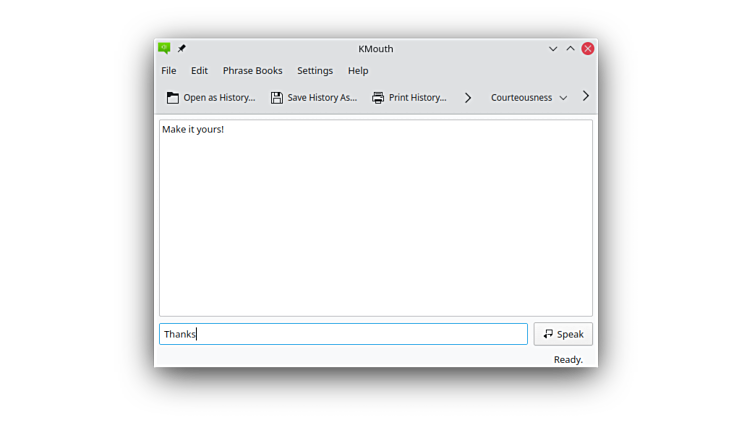Open the Settings menu
Viewport: 752px width, 423px height.
315,71
